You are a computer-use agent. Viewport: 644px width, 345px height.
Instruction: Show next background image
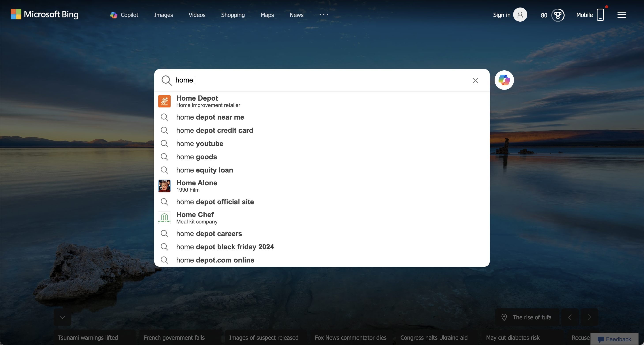(589, 317)
